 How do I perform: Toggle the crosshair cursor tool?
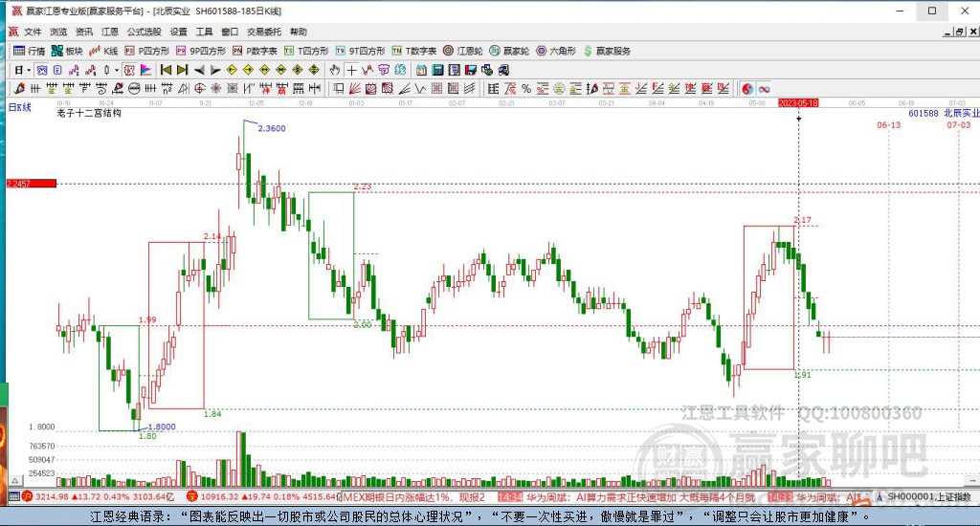352,70
